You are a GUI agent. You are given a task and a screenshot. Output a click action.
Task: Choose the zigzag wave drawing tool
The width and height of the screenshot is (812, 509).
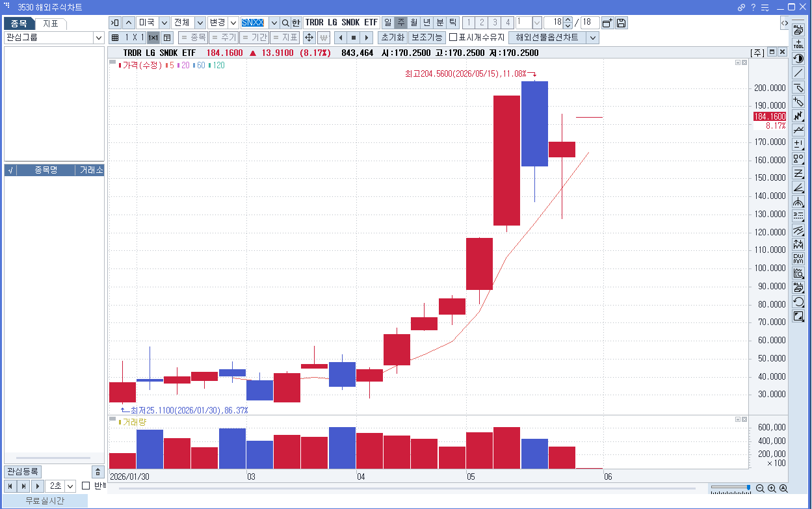(x=798, y=116)
